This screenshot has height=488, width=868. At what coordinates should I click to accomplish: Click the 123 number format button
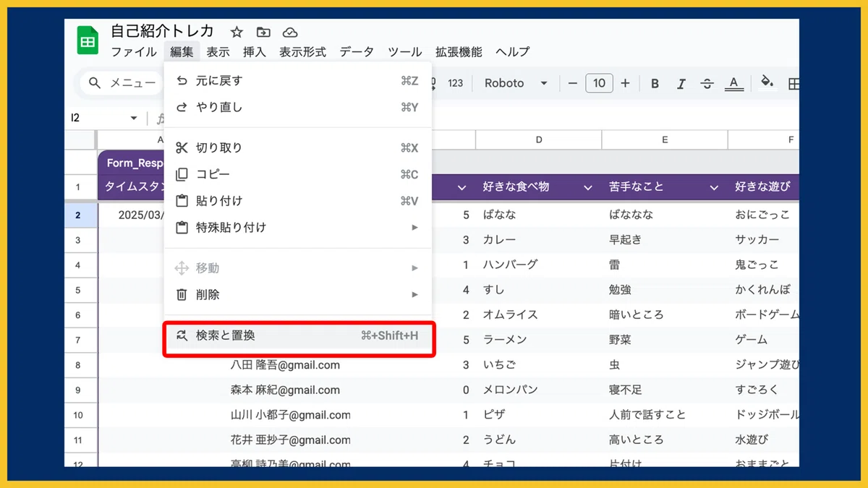(456, 83)
